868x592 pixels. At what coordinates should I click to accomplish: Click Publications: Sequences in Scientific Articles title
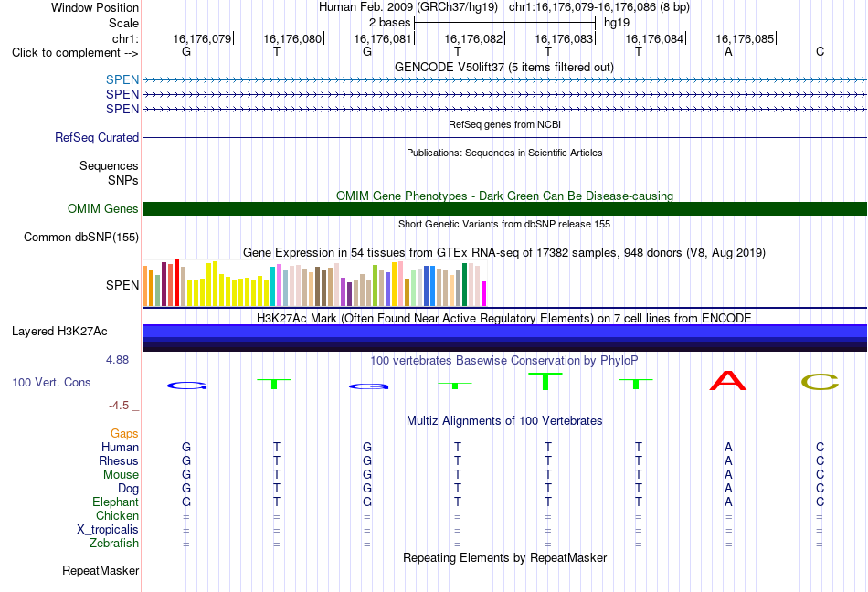click(504, 153)
